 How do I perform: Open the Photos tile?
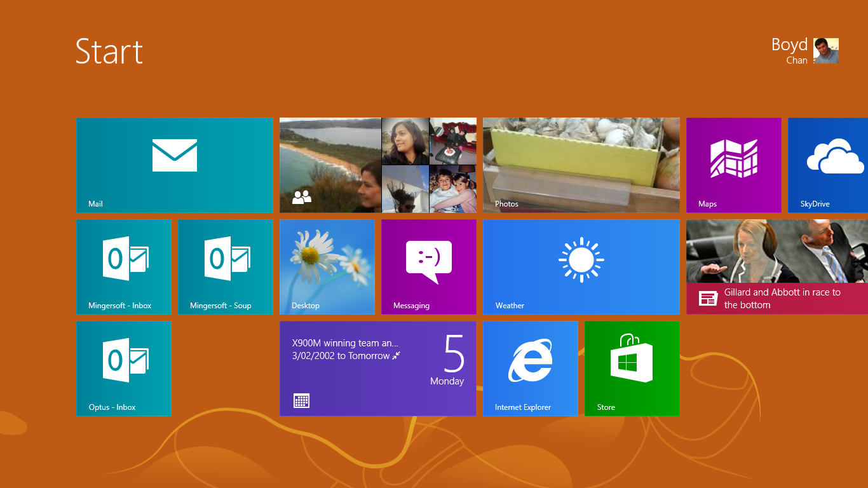point(581,165)
